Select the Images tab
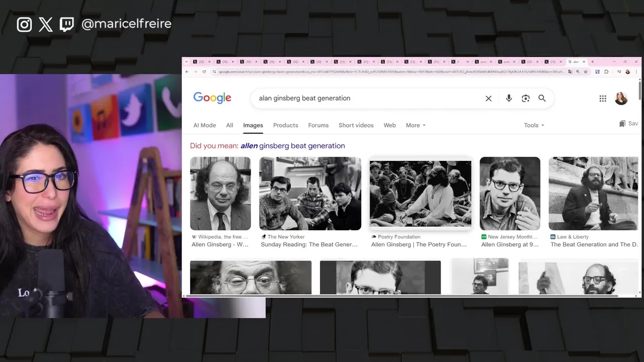This screenshot has height=362, width=644. (x=253, y=125)
